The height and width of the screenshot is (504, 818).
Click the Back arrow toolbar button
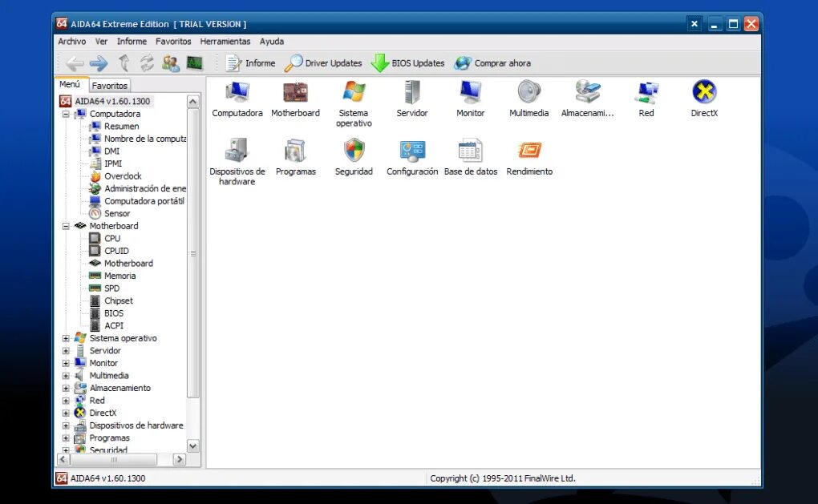coord(75,63)
